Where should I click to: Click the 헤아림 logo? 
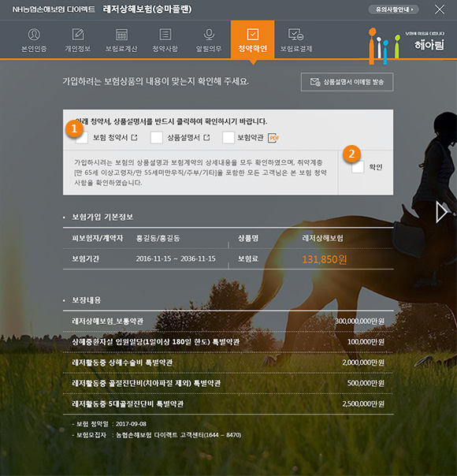click(x=429, y=46)
